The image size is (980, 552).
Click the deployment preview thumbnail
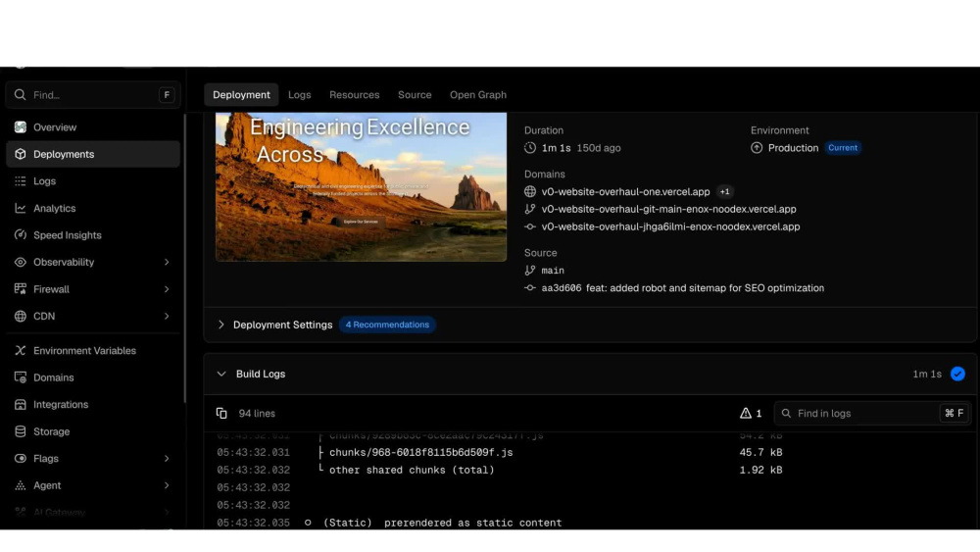point(362,187)
